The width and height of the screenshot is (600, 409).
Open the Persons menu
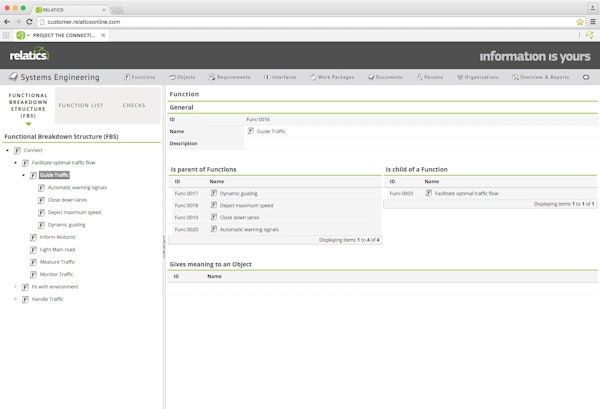430,77
